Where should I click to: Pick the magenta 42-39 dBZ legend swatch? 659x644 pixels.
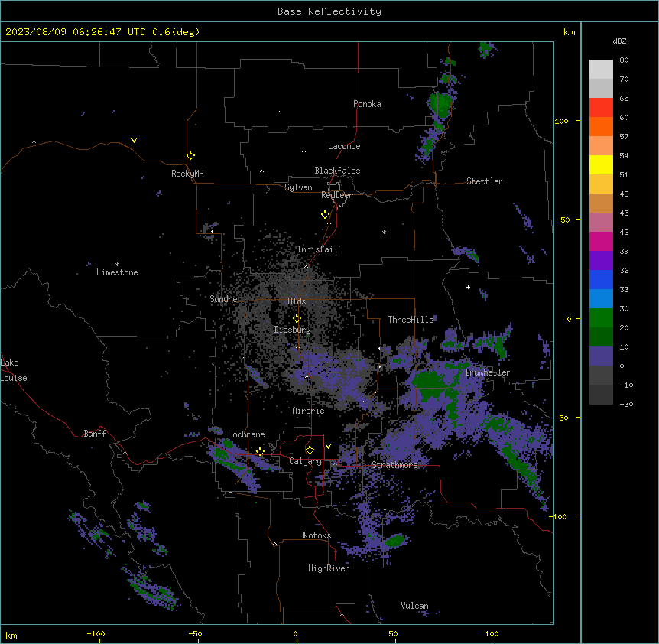click(601, 242)
